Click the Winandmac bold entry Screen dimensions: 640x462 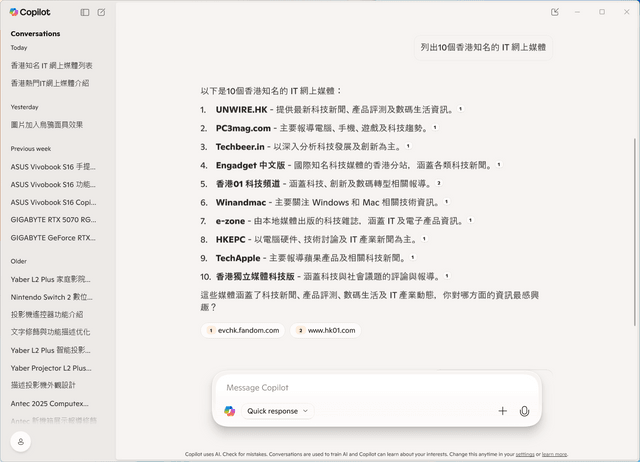[241, 202]
